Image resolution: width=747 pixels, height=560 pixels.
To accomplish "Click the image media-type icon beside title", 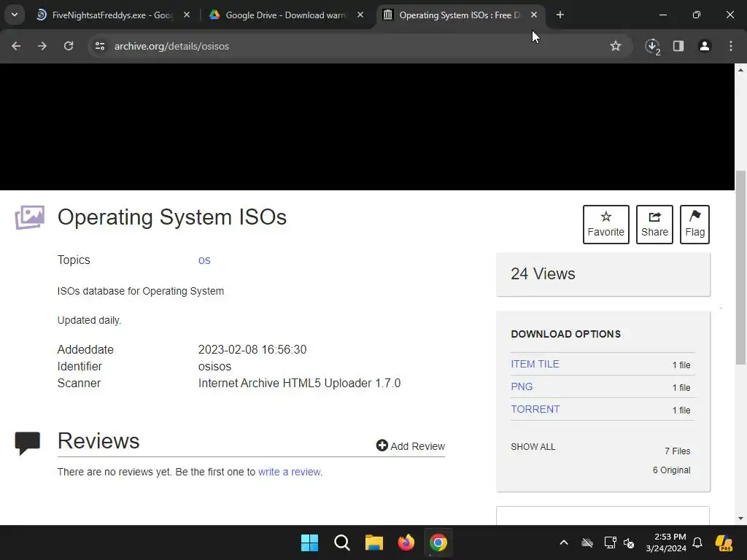I will (29, 217).
